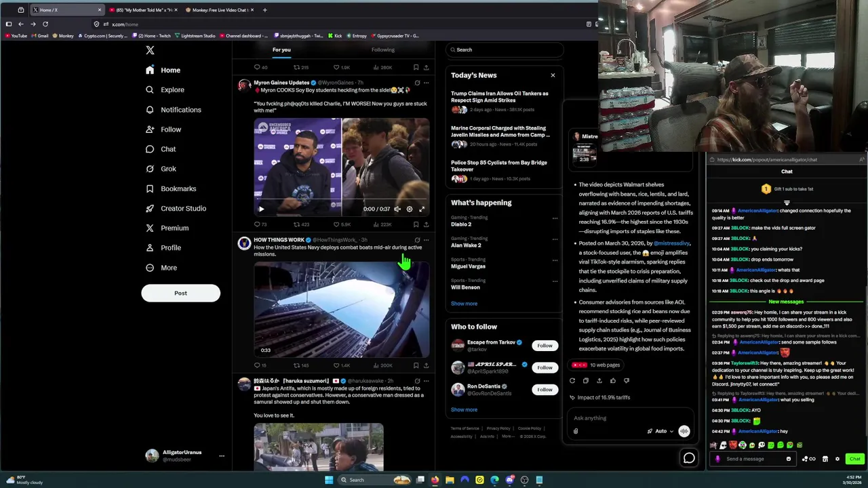Click the Creator Studio icon

click(x=150, y=208)
